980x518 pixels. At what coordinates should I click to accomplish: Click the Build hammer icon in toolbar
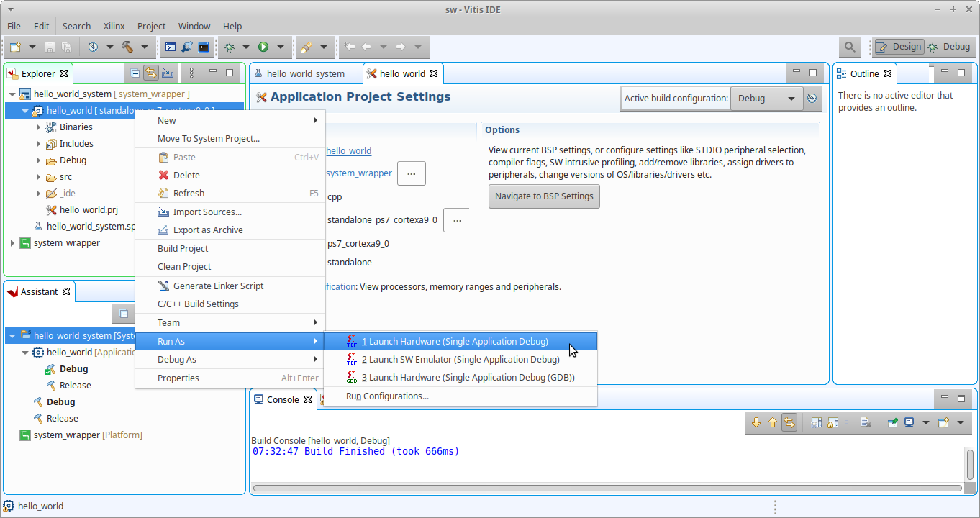click(127, 47)
